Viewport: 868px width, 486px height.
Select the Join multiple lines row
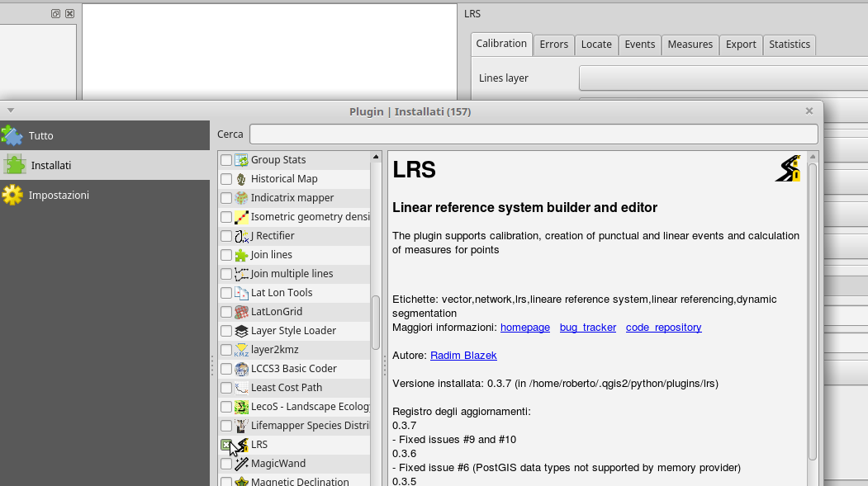[294, 274]
